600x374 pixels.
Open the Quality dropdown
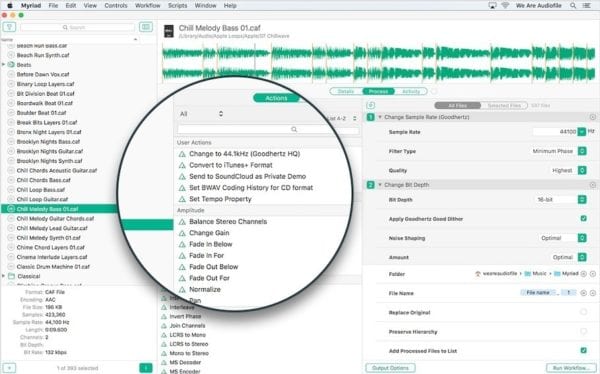click(x=582, y=170)
